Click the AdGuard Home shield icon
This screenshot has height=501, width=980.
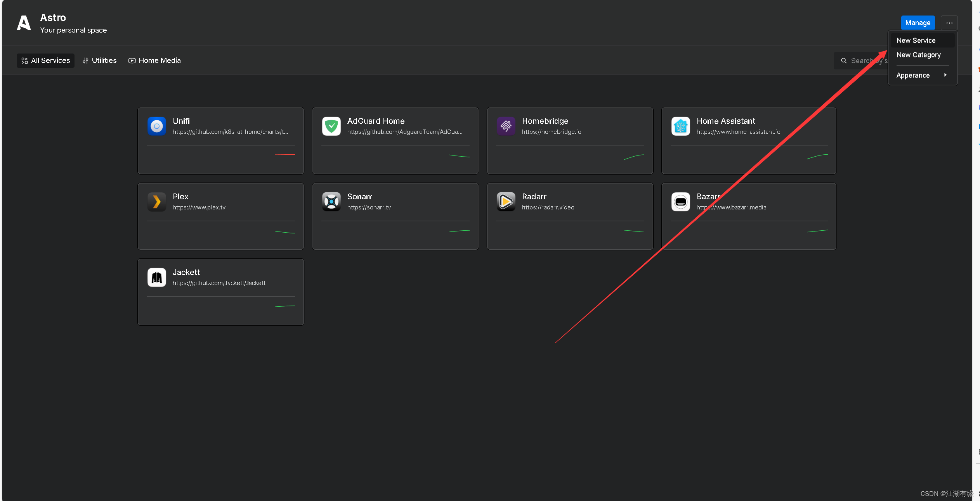pyautogui.click(x=331, y=126)
